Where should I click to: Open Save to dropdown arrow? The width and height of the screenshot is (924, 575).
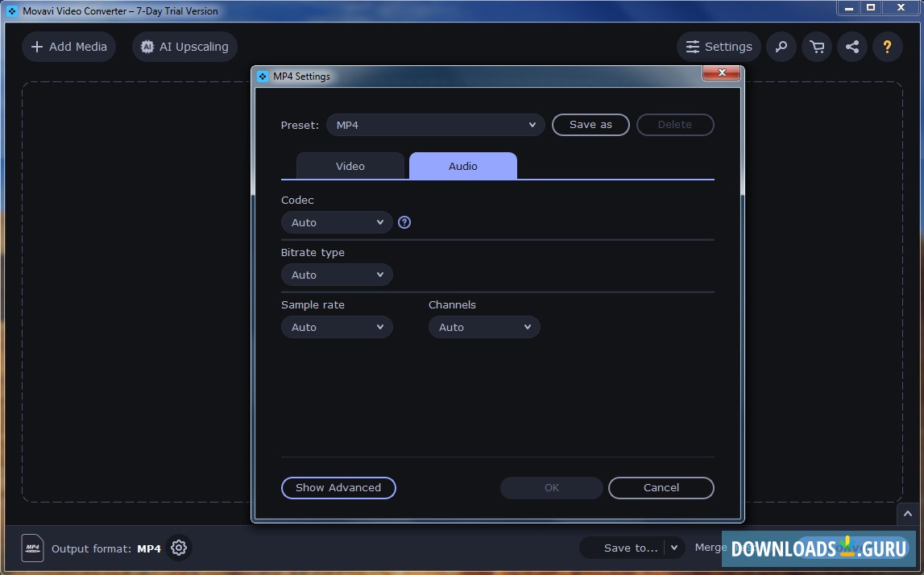click(x=675, y=548)
